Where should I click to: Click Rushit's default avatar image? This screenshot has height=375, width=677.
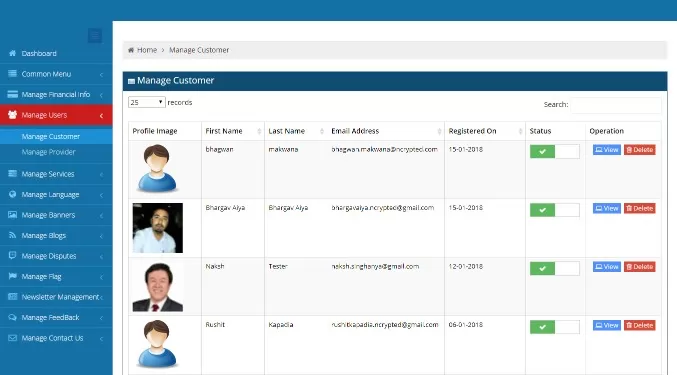click(x=157, y=344)
